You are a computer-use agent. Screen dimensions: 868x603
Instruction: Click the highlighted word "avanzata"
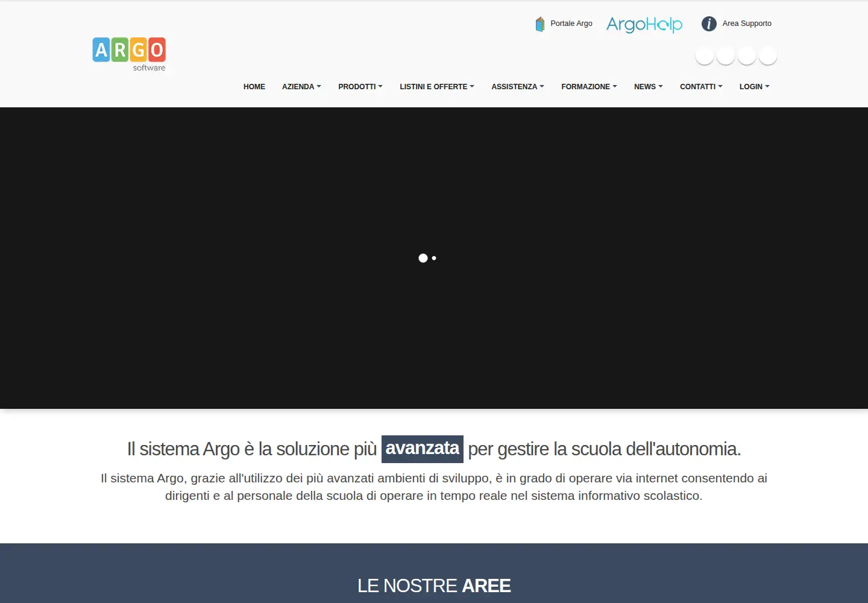[x=423, y=449]
